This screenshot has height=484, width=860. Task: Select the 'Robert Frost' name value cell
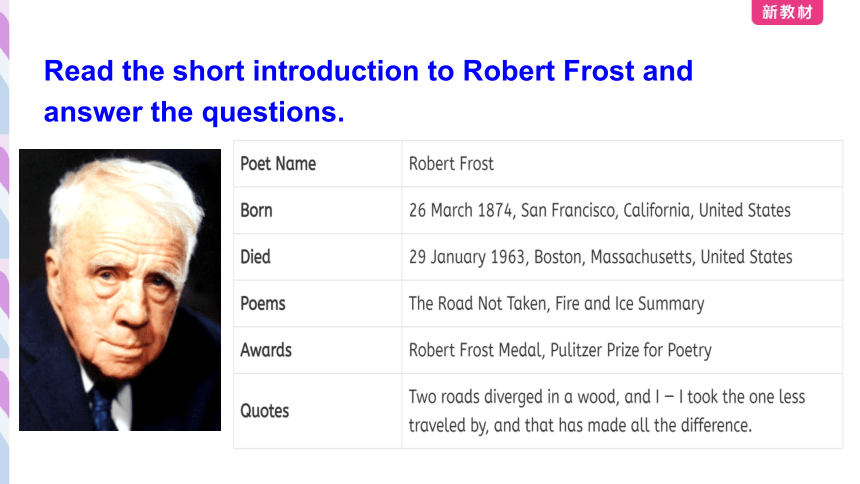[x=622, y=164]
